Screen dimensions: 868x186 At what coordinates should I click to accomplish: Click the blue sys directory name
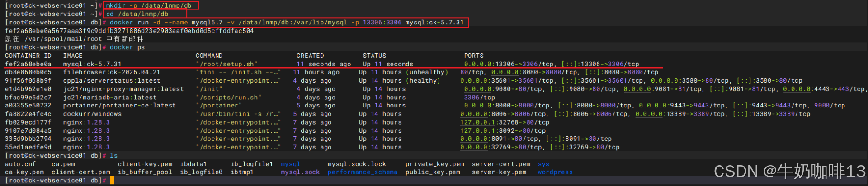click(543, 164)
